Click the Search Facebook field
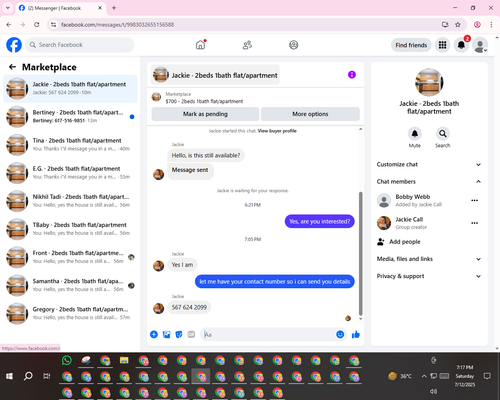 [x=80, y=45]
